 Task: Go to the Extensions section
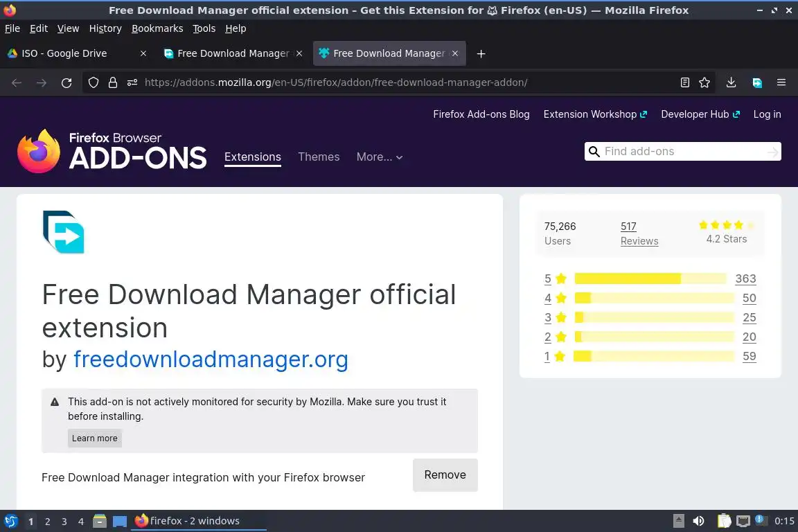253,157
